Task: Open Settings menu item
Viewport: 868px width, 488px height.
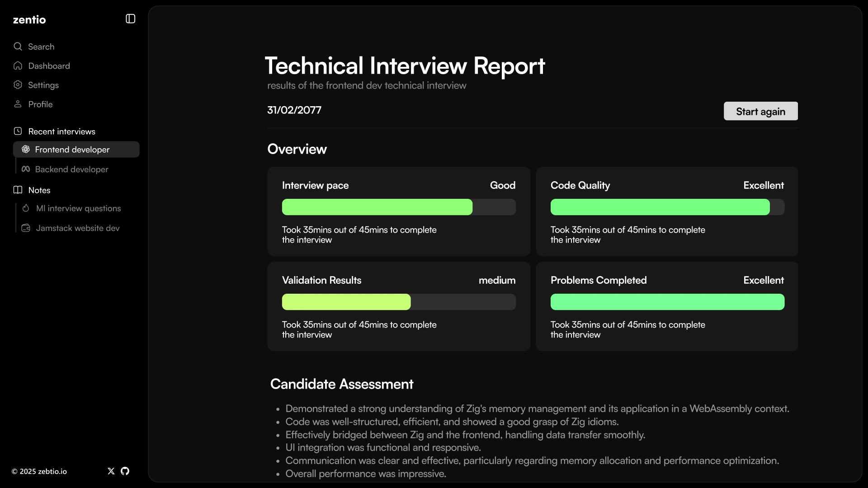Action: coord(43,85)
